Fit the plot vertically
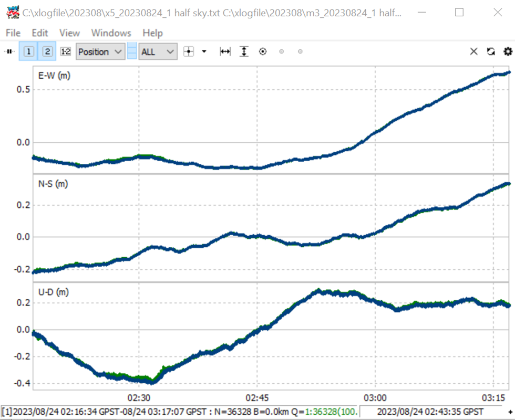This screenshot has height=420, width=515. pyautogui.click(x=244, y=51)
